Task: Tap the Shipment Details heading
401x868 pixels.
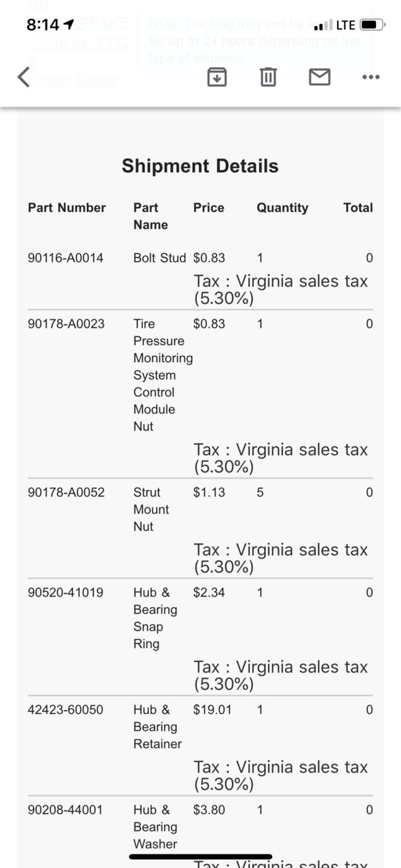Action: coord(200,166)
